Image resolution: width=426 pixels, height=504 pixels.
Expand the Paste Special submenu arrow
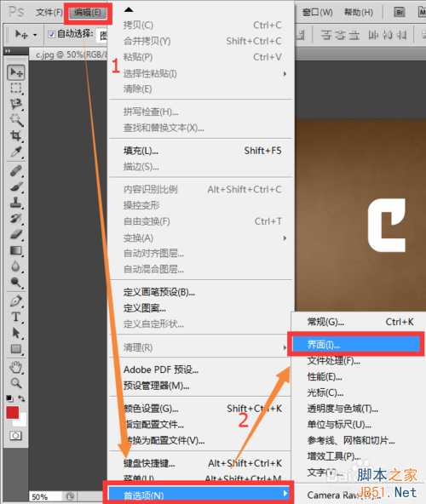(x=285, y=73)
